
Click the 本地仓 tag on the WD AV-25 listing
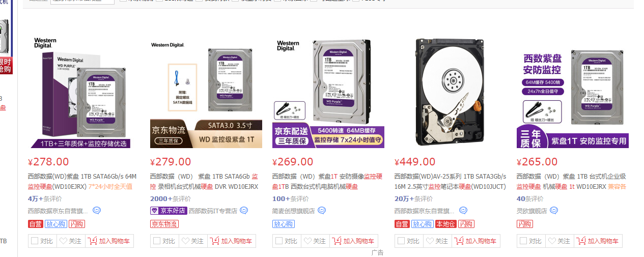point(445,224)
